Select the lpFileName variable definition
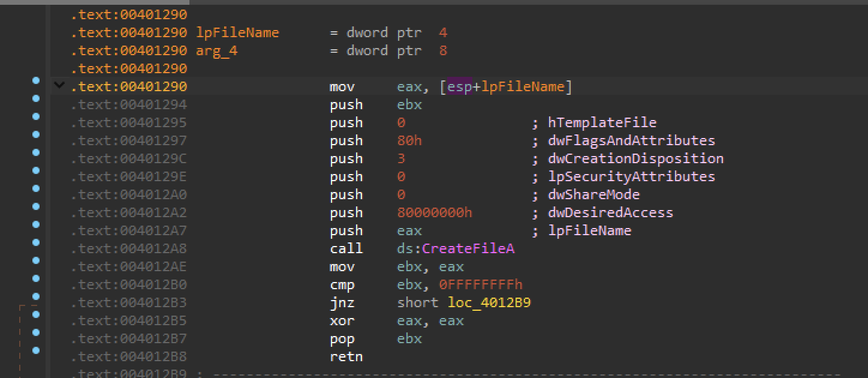The width and height of the screenshot is (868, 378). (x=237, y=32)
